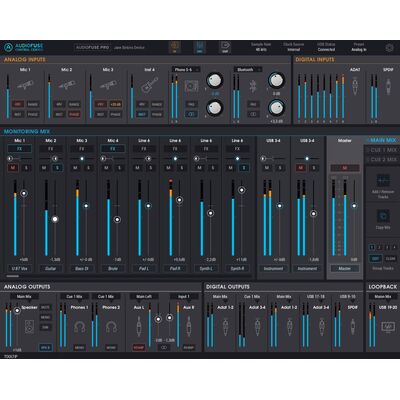Click the Mic 1 microphone icon

point(26,85)
